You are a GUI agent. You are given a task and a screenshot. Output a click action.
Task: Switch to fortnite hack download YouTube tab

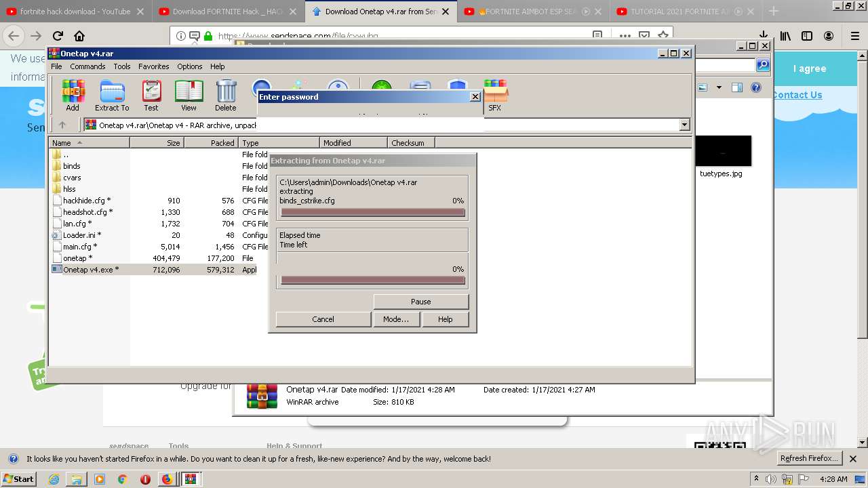click(75, 12)
